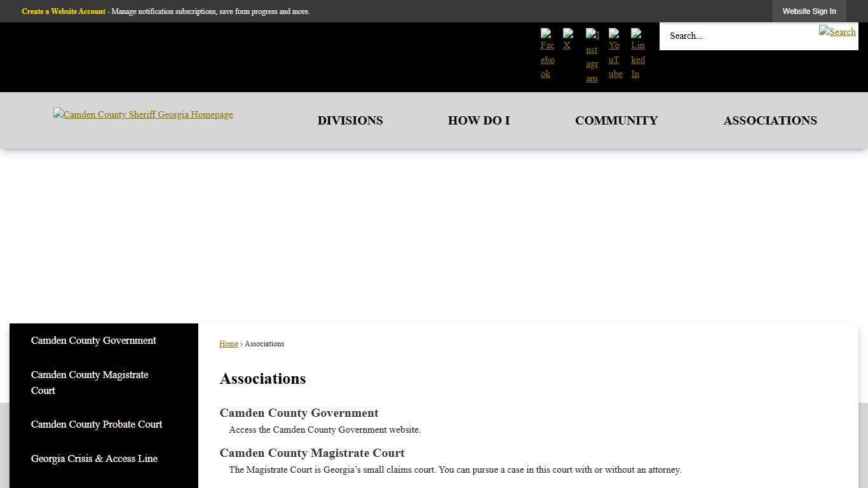Click Georgia Crisis & Access Line

coord(94,458)
